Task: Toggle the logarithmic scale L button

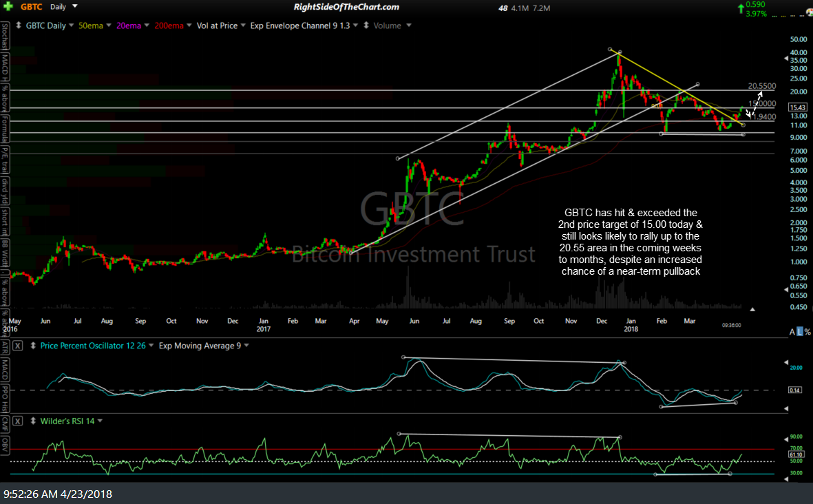Action: click(799, 333)
